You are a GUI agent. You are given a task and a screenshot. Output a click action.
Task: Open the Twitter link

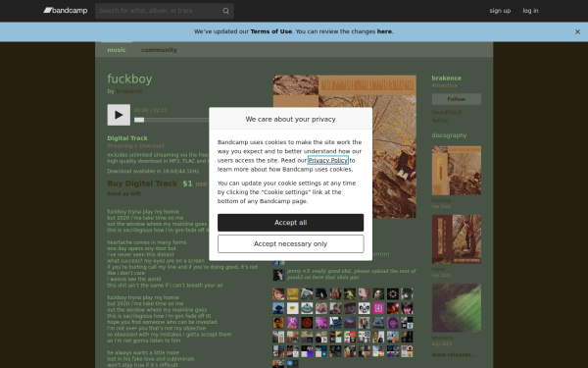pos(440,121)
